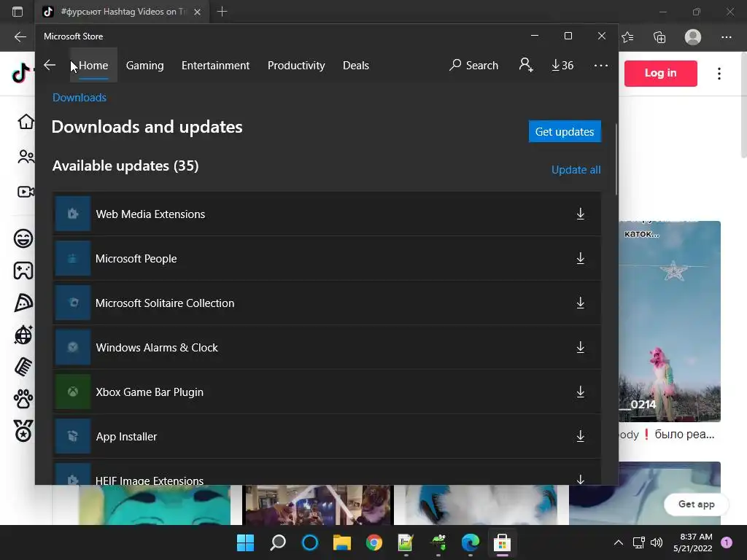Download App Installer update
Screen dimensions: 747x560
point(580,436)
